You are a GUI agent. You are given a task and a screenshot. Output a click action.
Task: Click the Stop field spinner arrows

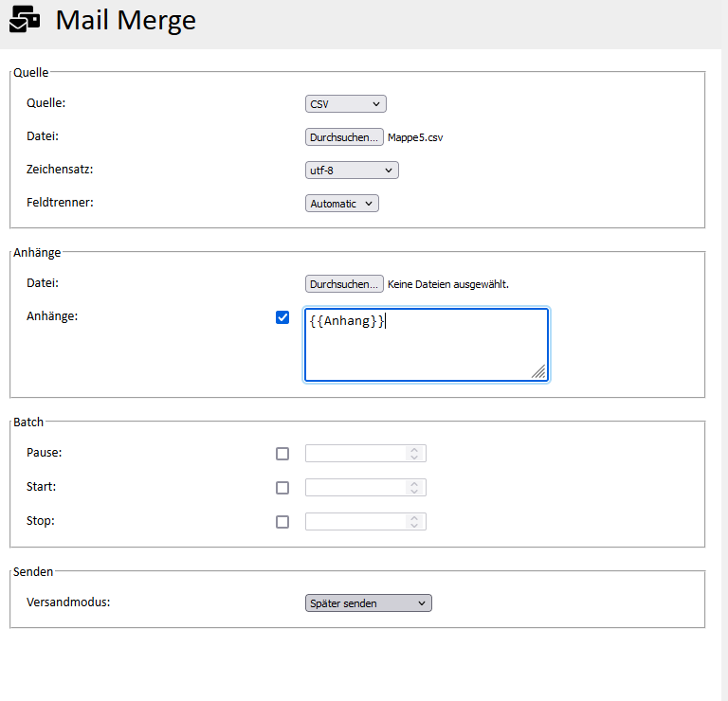click(x=413, y=522)
